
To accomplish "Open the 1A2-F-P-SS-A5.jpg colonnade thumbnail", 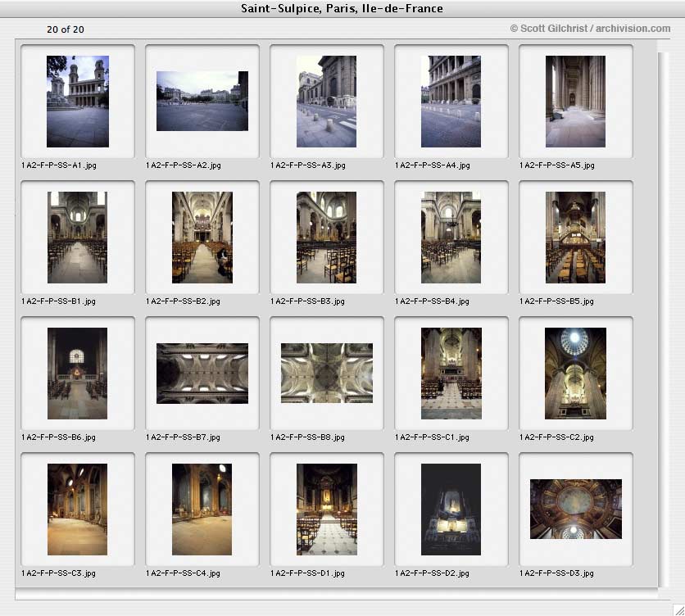I will tap(575, 102).
